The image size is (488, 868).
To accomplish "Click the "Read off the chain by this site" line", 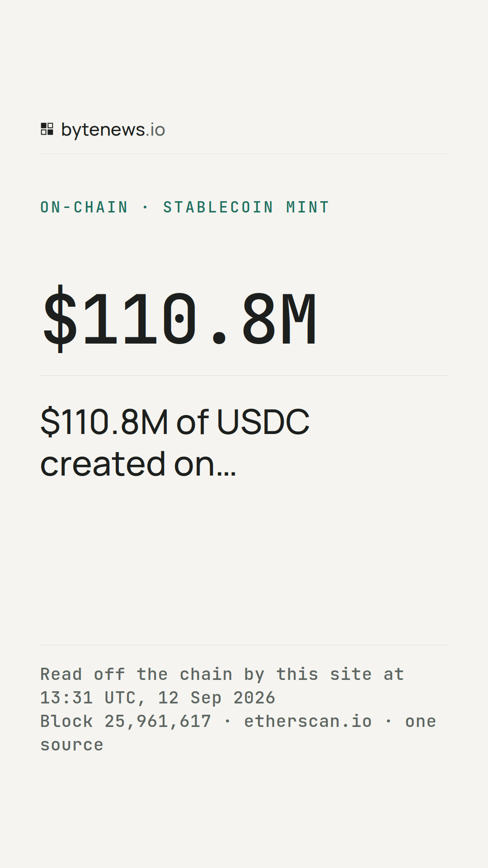I will pyautogui.click(x=206, y=674).
